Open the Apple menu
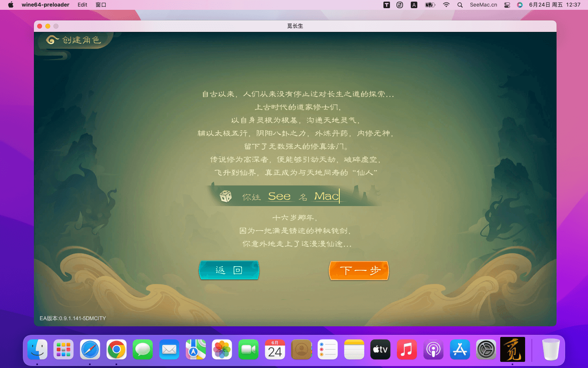This screenshot has width=588, height=368. tap(11, 5)
